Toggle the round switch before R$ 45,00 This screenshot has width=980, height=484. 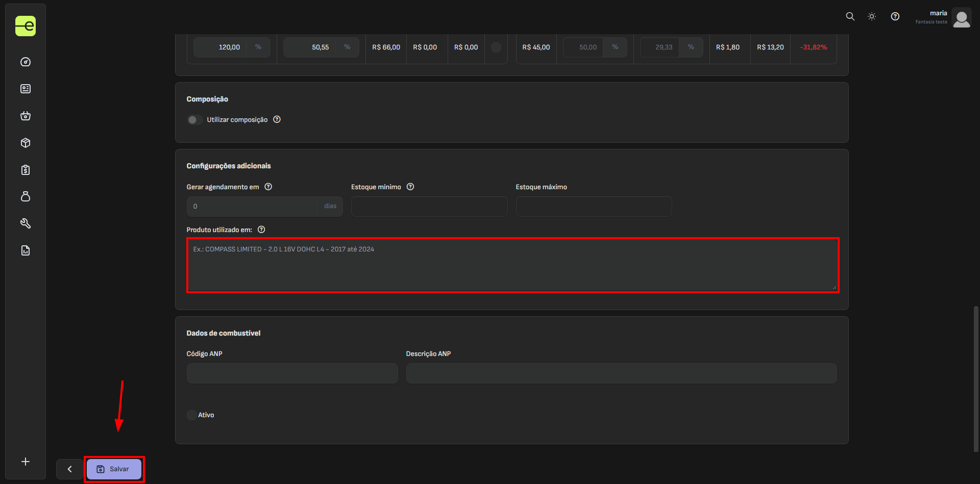point(496,47)
